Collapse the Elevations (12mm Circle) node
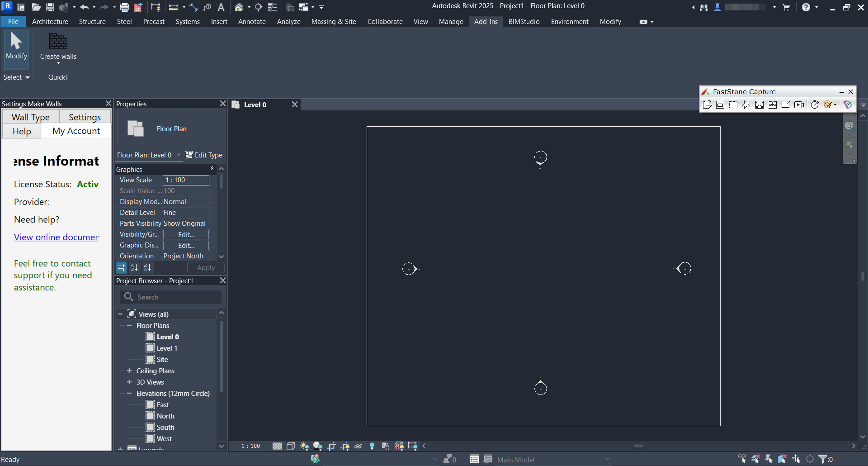 (x=129, y=393)
